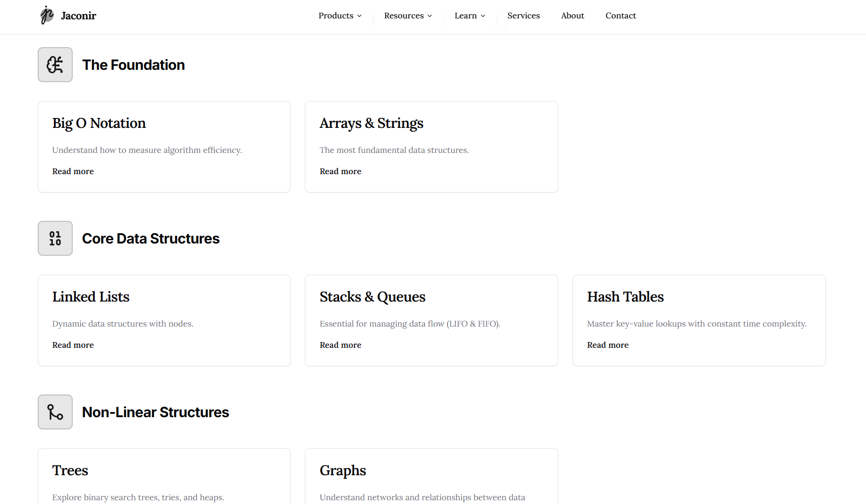
Task: Click Read more under Stacks & Queues
Action: (340, 345)
